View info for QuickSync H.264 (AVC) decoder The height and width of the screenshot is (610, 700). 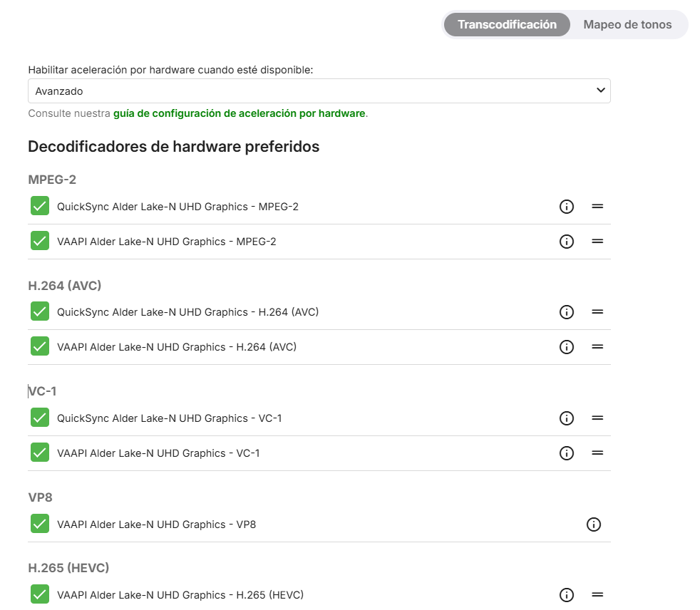pos(567,311)
